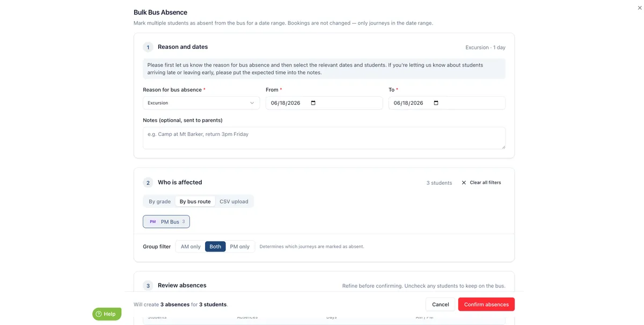Click the '3 students' count text
The image size is (644, 325).
[439, 183]
